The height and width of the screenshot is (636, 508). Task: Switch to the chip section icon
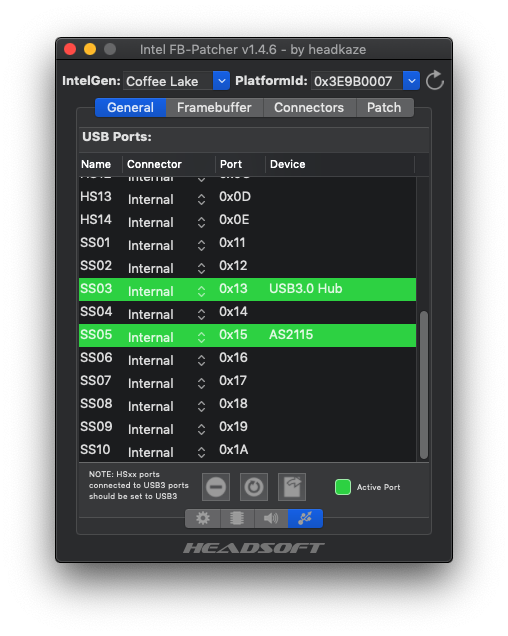(x=237, y=518)
